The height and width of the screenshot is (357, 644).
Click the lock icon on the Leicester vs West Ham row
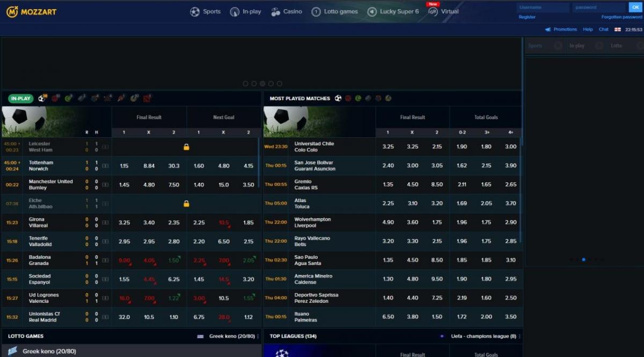pyautogui.click(x=186, y=147)
